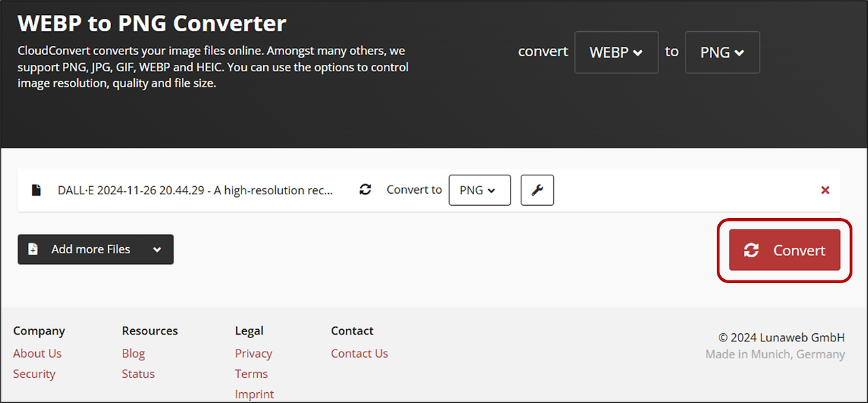
Task: Open the Blog link
Action: tap(134, 354)
